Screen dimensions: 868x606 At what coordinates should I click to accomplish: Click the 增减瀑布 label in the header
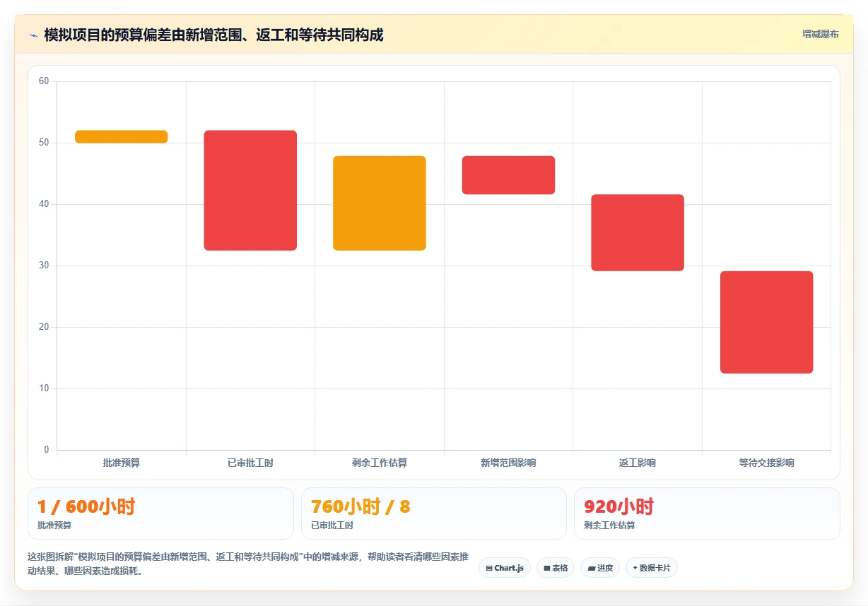tap(820, 34)
